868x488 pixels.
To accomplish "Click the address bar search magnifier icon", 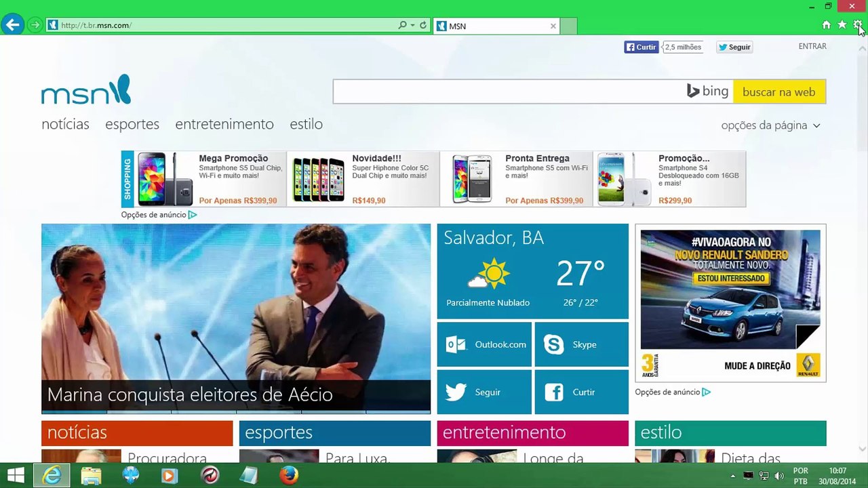I will pos(402,25).
